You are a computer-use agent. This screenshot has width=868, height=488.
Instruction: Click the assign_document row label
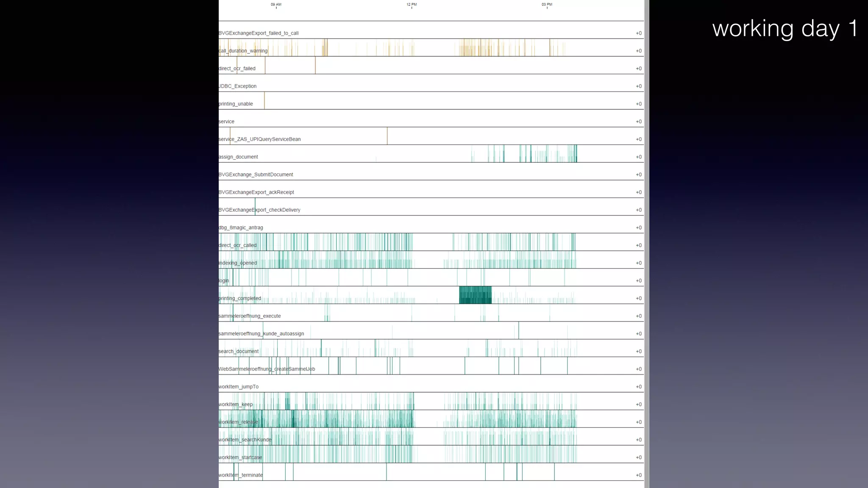coord(239,157)
